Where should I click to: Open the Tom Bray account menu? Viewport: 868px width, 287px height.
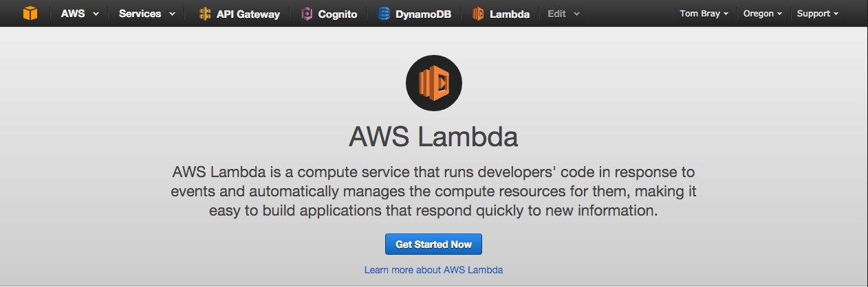pyautogui.click(x=704, y=14)
